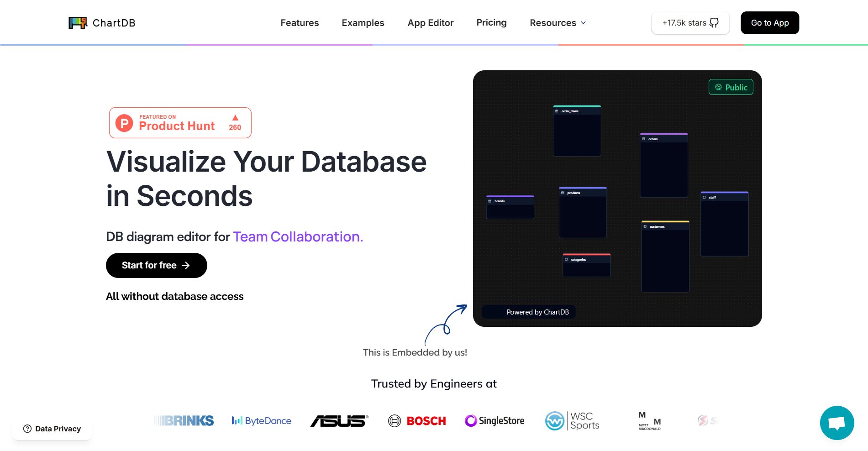Select the staff table in diagram

(725, 224)
